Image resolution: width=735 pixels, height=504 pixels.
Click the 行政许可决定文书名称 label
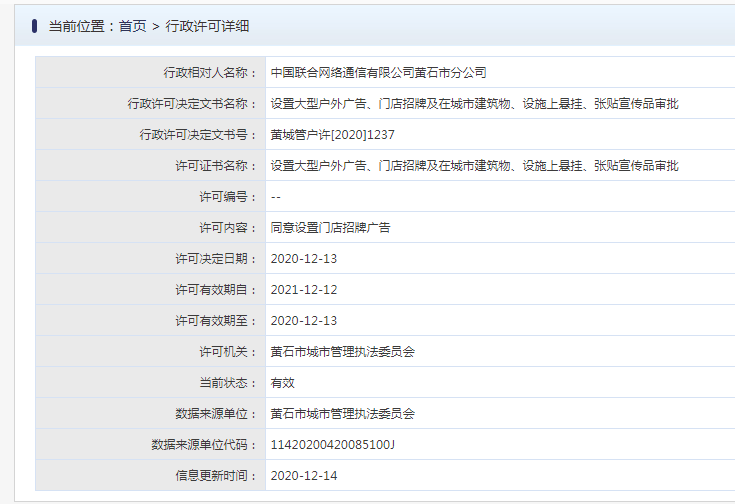pos(192,104)
